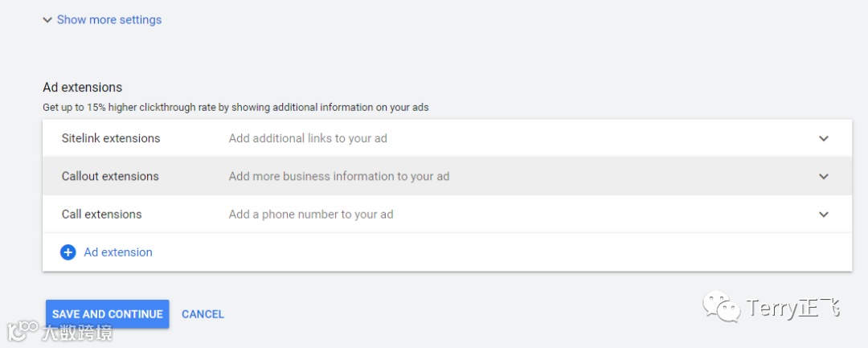868x348 pixels.
Task: Click the Ad extension link text
Action: [x=118, y=252]
